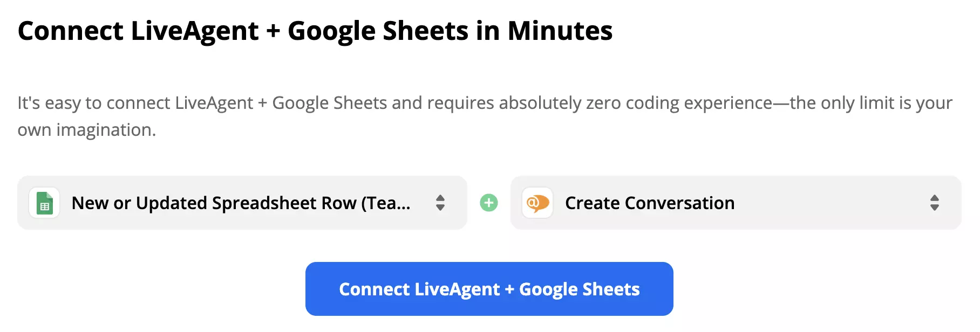Open the trigger event dropdown showing Spreadsheet Row
The width and height of the screenshot is (980, 332).
242,203
